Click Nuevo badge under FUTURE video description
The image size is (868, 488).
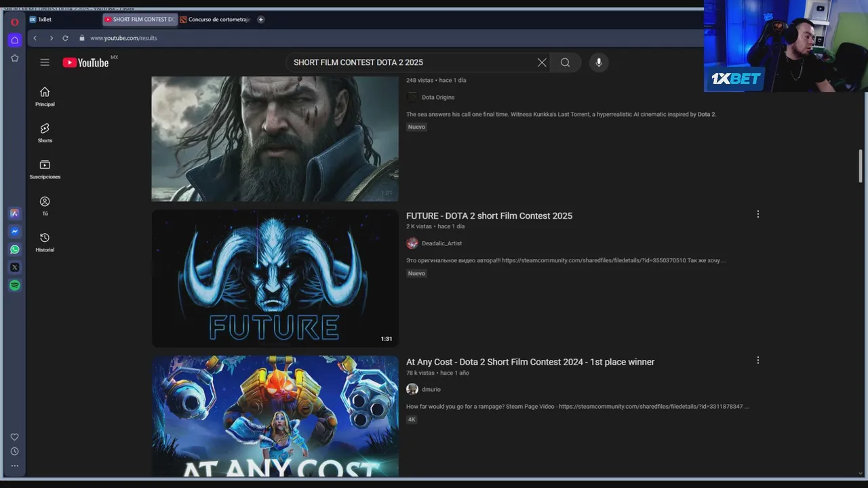click(416, 273)
